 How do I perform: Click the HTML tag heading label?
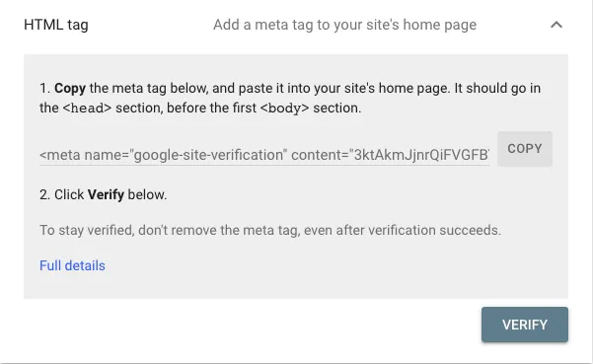pos(56,25)
